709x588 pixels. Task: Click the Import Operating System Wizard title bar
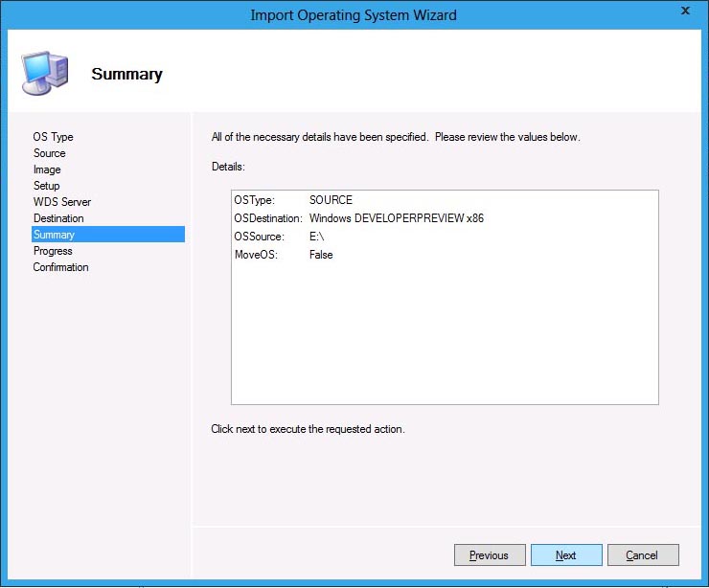point(353,15)
